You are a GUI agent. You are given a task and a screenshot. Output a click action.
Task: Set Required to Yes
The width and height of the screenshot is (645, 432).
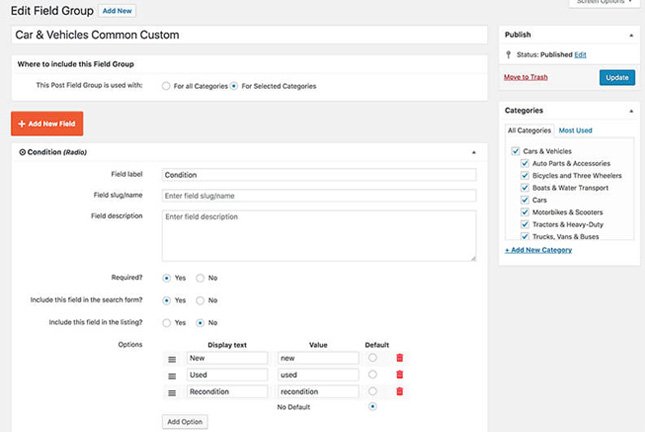(x=166, y=278)
